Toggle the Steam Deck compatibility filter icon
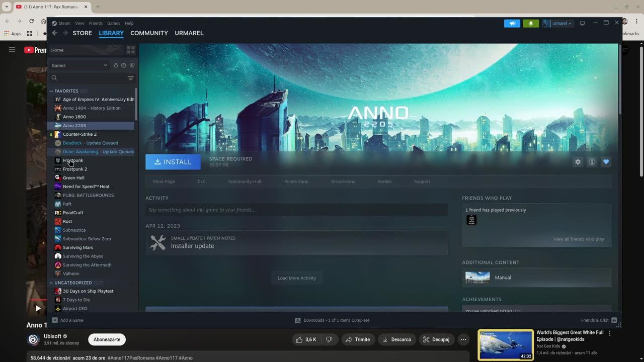 [x=116, y=65]
